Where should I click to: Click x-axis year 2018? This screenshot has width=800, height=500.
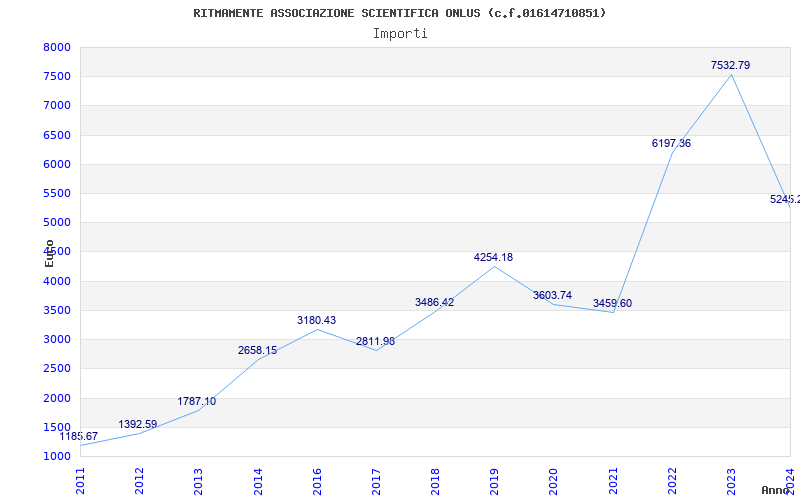pos(435,481)
